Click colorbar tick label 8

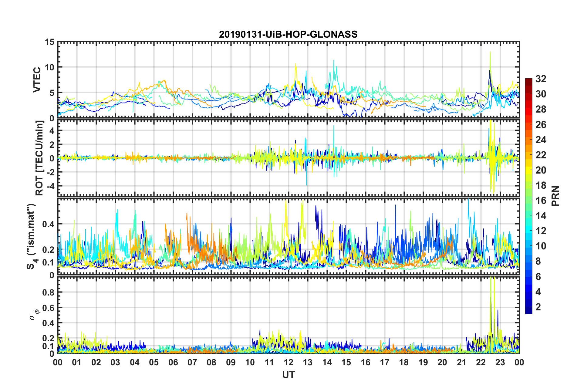[538, 261]
